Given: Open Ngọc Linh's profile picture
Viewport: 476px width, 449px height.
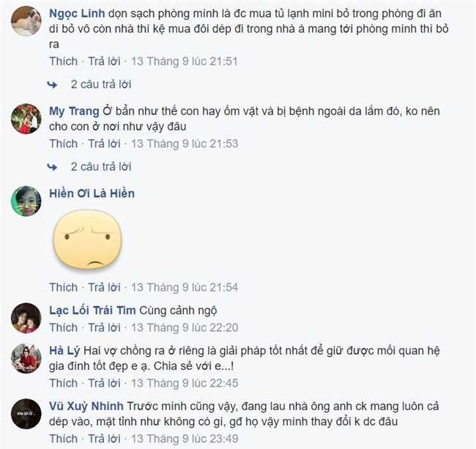Looking at the screenshot, I should (x=26, y=21).
